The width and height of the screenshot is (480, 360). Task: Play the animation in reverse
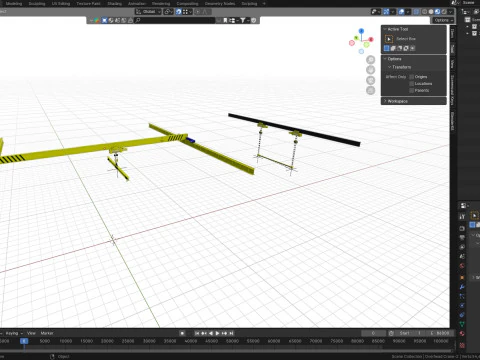[211, 333]
